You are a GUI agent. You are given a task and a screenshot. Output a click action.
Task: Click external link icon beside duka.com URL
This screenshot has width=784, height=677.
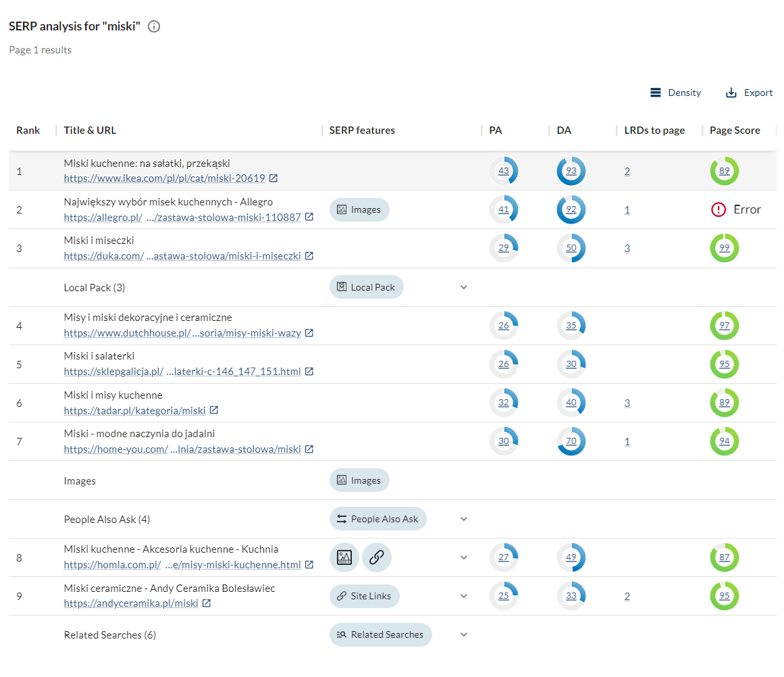click(309, 255)
